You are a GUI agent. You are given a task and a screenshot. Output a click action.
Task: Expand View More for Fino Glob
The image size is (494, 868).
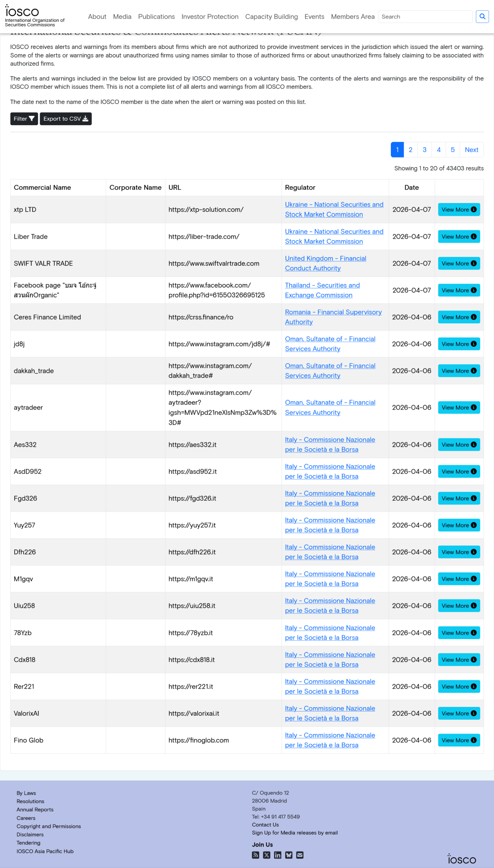coord(459,740)
